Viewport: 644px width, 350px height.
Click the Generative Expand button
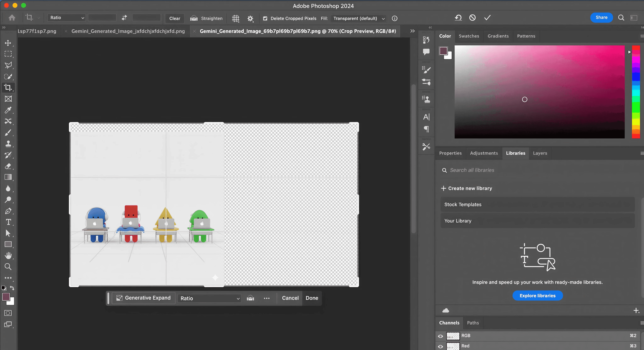[x=144, y=298]
